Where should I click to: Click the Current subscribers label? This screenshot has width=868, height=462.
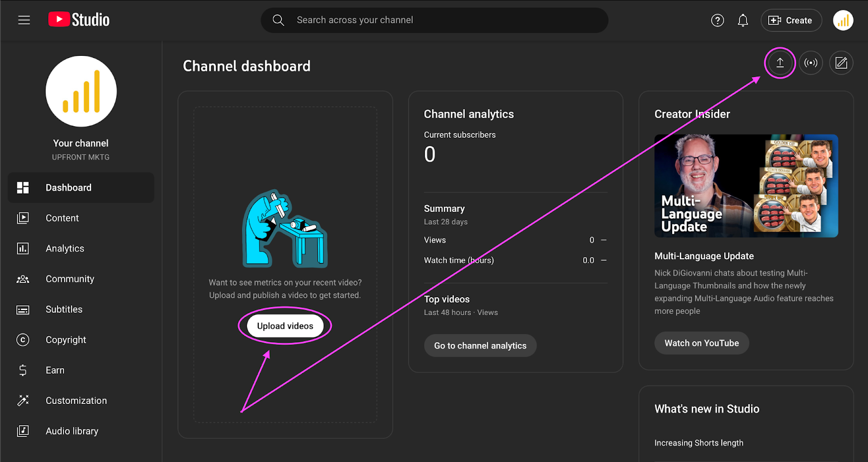click(460, 135)
